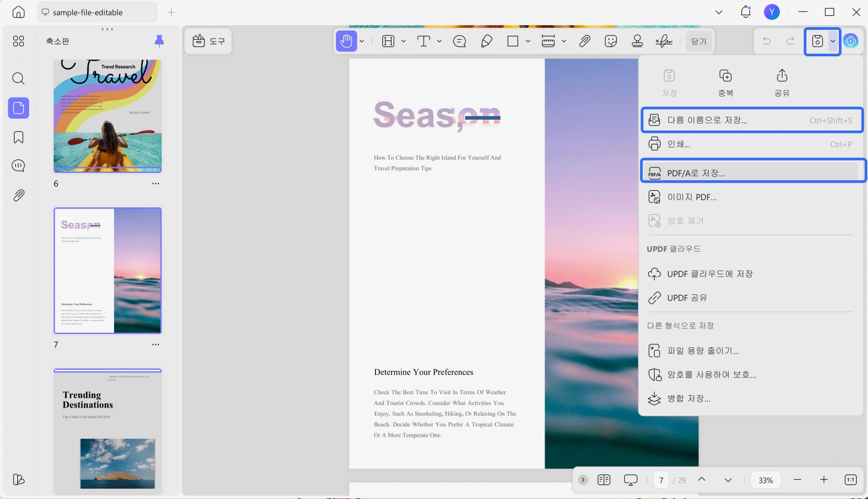This screenshot has width=868, height=499.
Task: Expand the shape tool dropdown arrow
Action: [528, 41]
